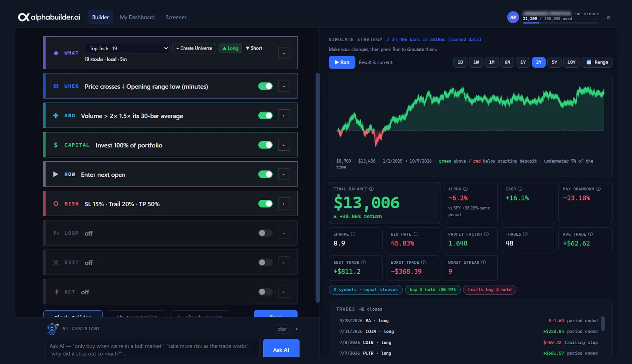Image resolution: width=632 pixels, height=364 pixels.
Task: Expand the WHAT block arrow
Action: pyautogui.click(x=284, y=53)
